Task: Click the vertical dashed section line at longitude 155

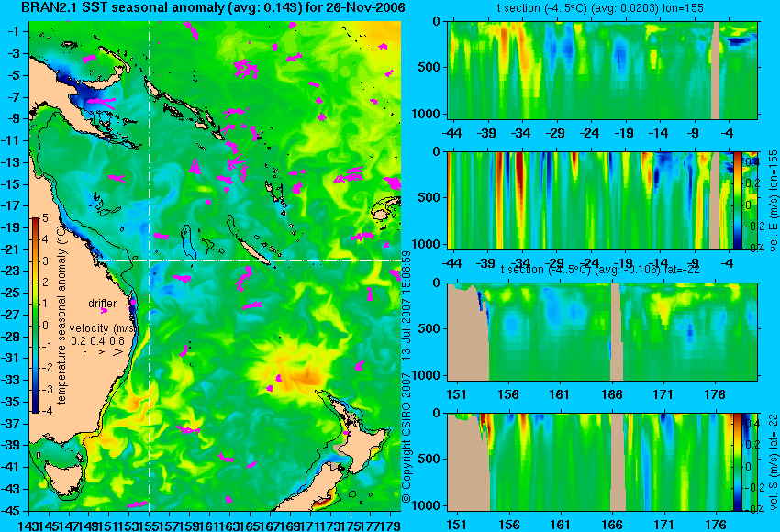Action: (x=149, y=266)
